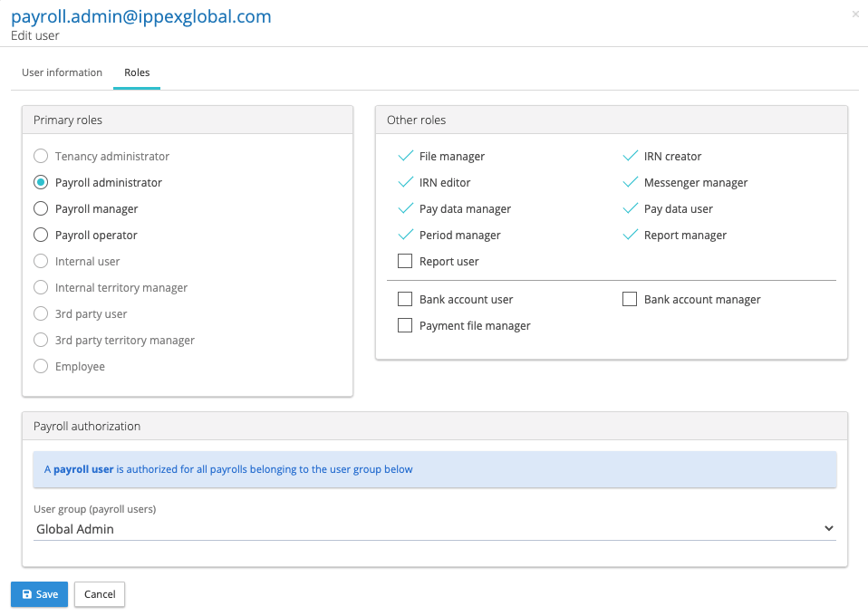Open the User group dropdown
The image size is (868, 616).
click(434, 529)
